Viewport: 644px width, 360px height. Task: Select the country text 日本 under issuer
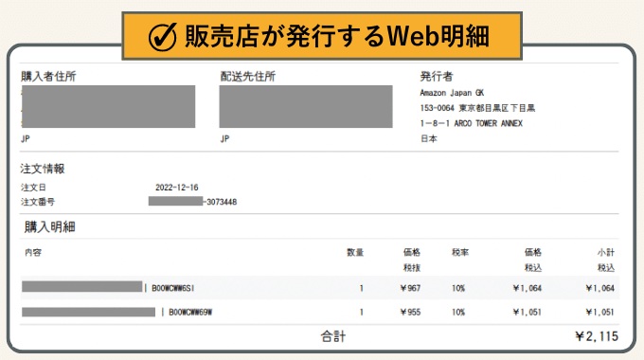click(428, 138)
